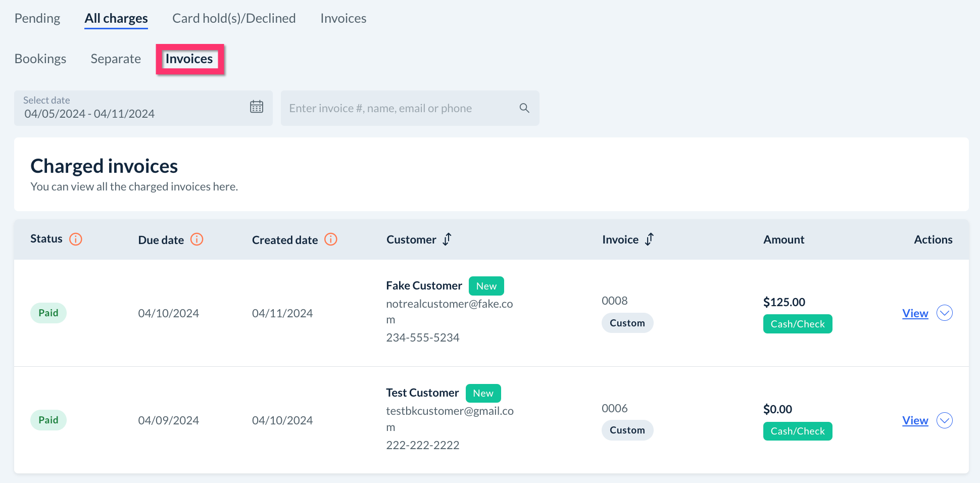The image size is (980, 483).
Task: Select the Bookings sub-tab
Action: click(x=40, y=59)
